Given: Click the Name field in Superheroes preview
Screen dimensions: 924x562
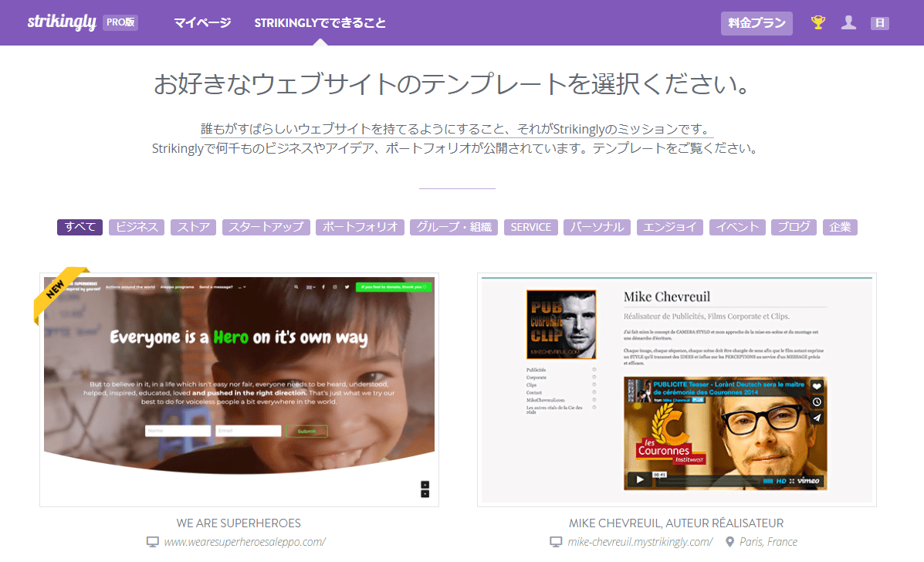Looking at the screenshot, I should [x=178, y=432].
